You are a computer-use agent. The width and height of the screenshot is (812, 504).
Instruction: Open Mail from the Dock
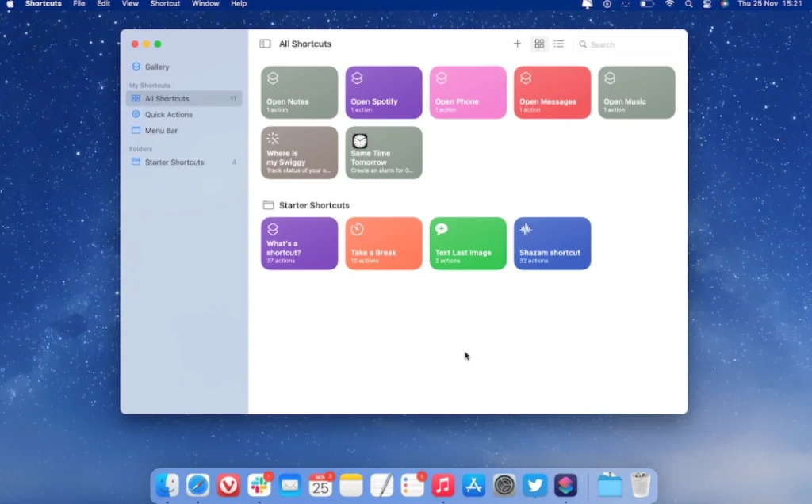click(x=289, y=485)
